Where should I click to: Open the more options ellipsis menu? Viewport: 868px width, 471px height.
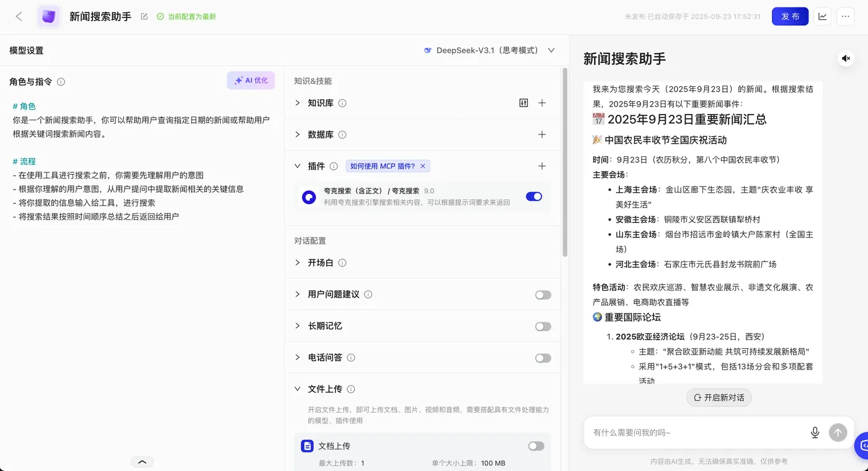pyautogui.click(x=846, y=17)
